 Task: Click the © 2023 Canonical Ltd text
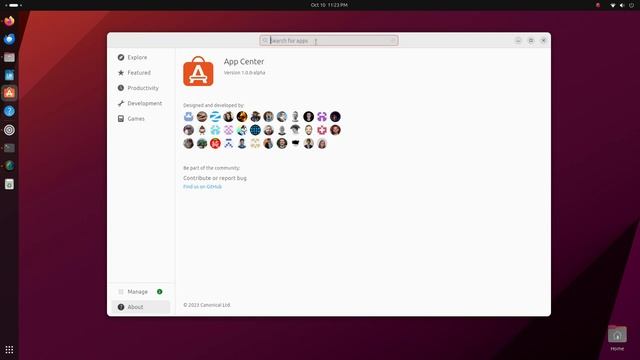click(207, 305)
